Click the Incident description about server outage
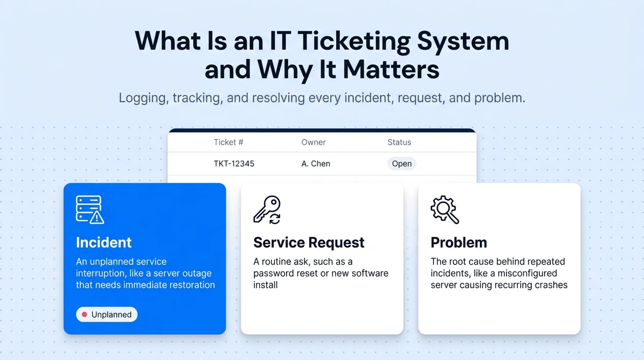Viewport: 644px width, 360px height. [x=145, y=273]
